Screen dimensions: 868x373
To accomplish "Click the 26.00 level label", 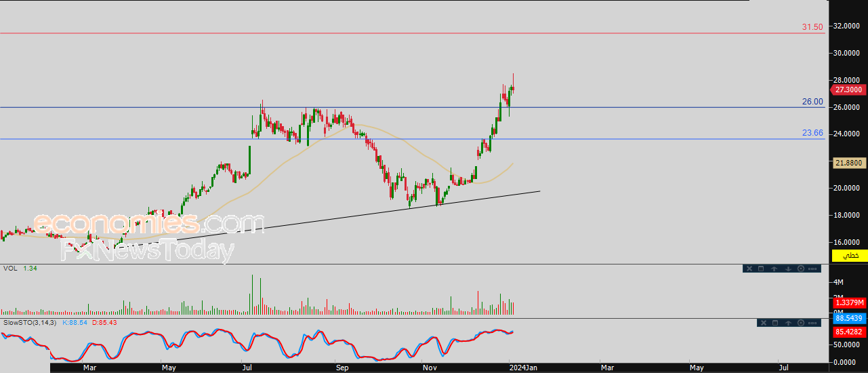I will pyautogui.click(x=812, y=102).
